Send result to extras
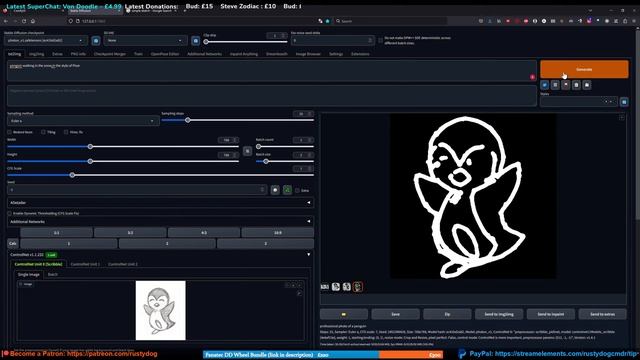 click(x=602, y=314)
